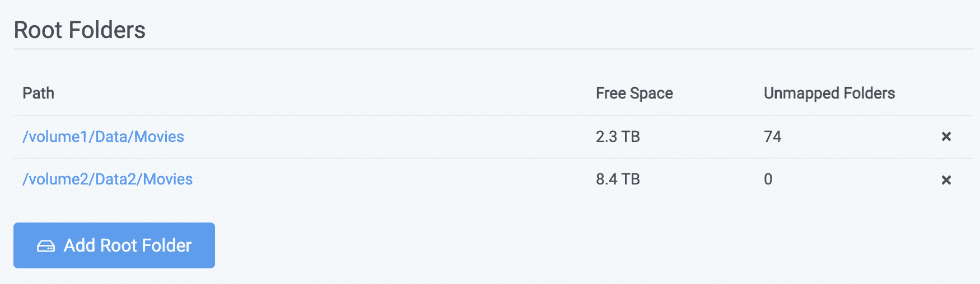Click the 0 unmapped folders count
The width and height of the screenshot is (980, 284).
pyautogui.click(x=768, y=179)
